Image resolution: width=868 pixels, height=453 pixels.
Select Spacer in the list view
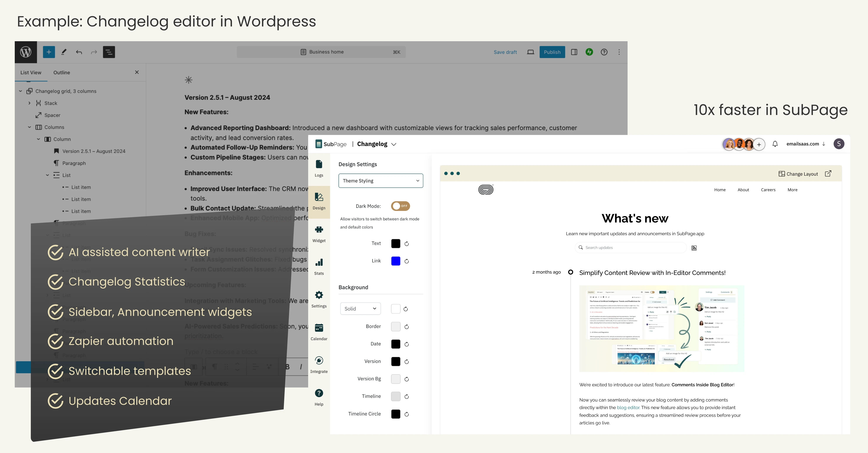coord(52,115)
